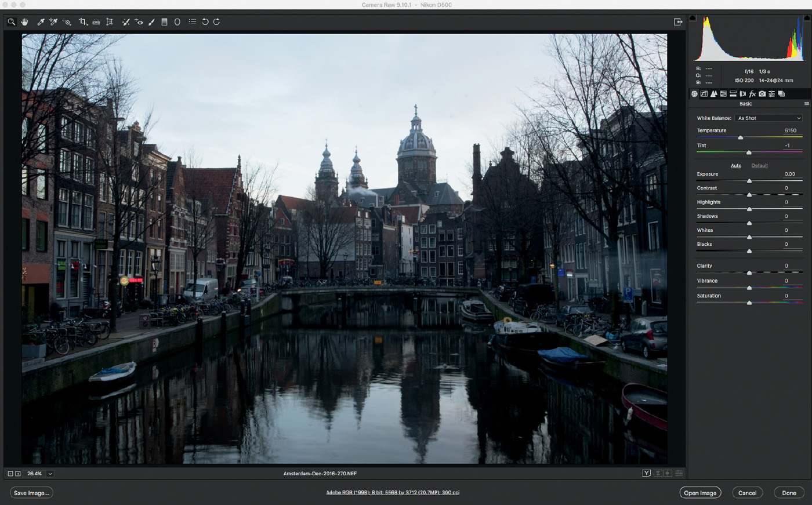The height and width of the screenshot is (505, 812).
Task: Pick the Hand tool in toolbar
Action: pyautogui.click(x=25, y=22)
